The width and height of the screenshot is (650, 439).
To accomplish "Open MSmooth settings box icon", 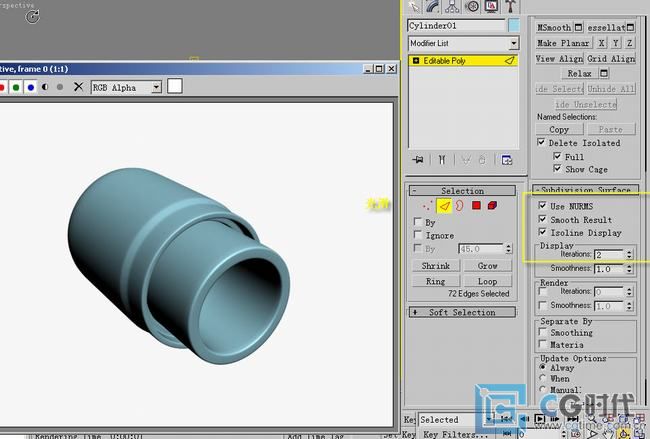I will tap(578, 27).
